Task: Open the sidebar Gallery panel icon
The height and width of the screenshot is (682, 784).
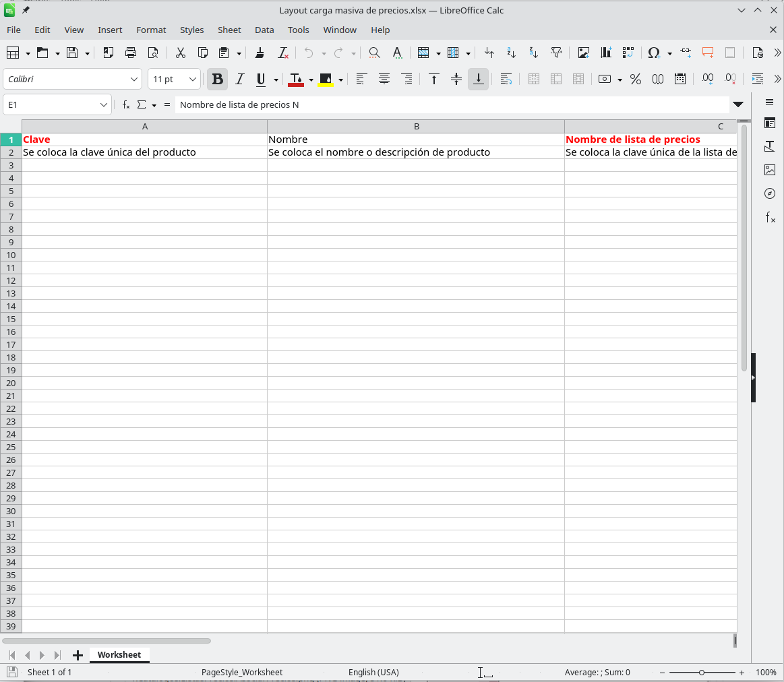Action: (x=770, y=170)
